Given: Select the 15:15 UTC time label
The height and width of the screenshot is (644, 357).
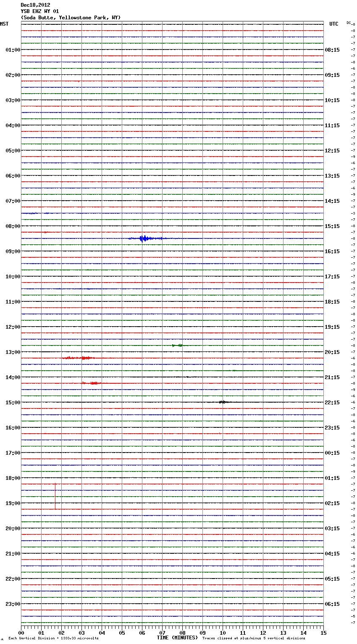Looking at the screenshot, I should pos(332,226).
